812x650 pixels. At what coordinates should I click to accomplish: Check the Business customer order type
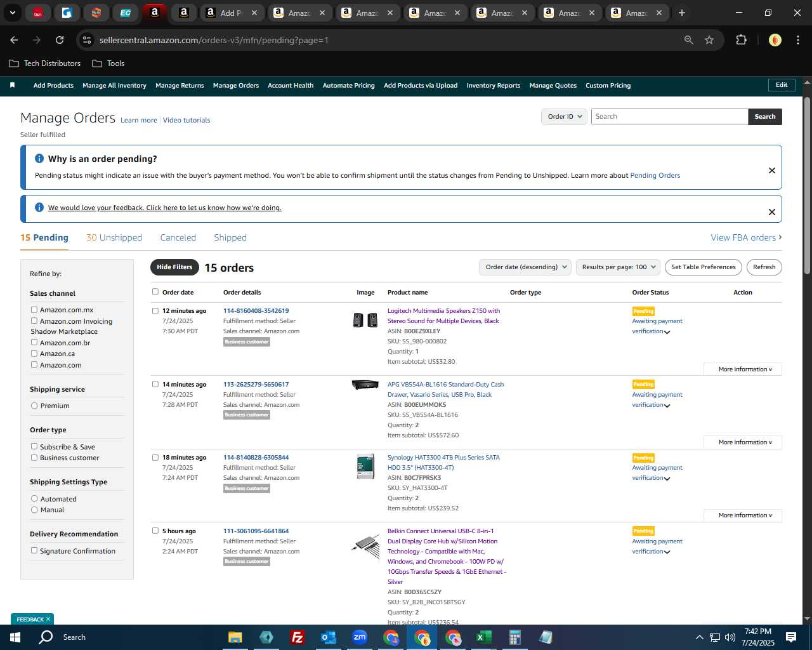tap(34, 457)
